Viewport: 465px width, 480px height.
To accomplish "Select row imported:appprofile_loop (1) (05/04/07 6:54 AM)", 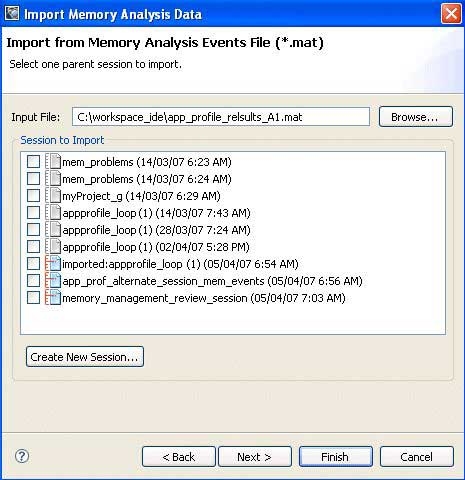I will click(x=180, y=264).
